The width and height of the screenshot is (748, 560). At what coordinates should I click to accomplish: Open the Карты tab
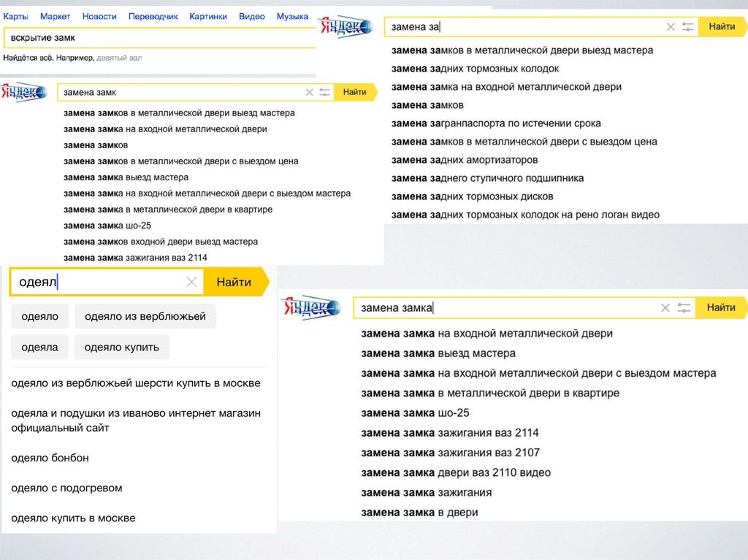tap(16, 16)
